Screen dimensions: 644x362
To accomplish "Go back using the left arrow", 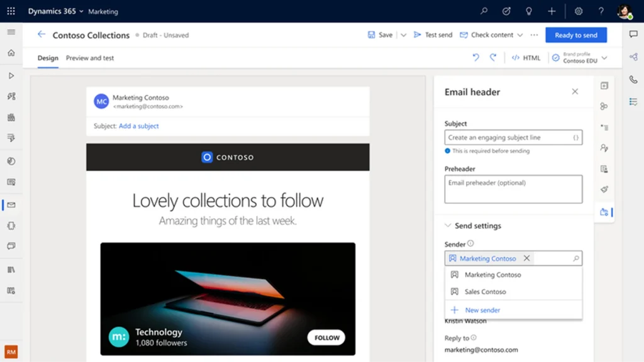I will click(42, 35).
